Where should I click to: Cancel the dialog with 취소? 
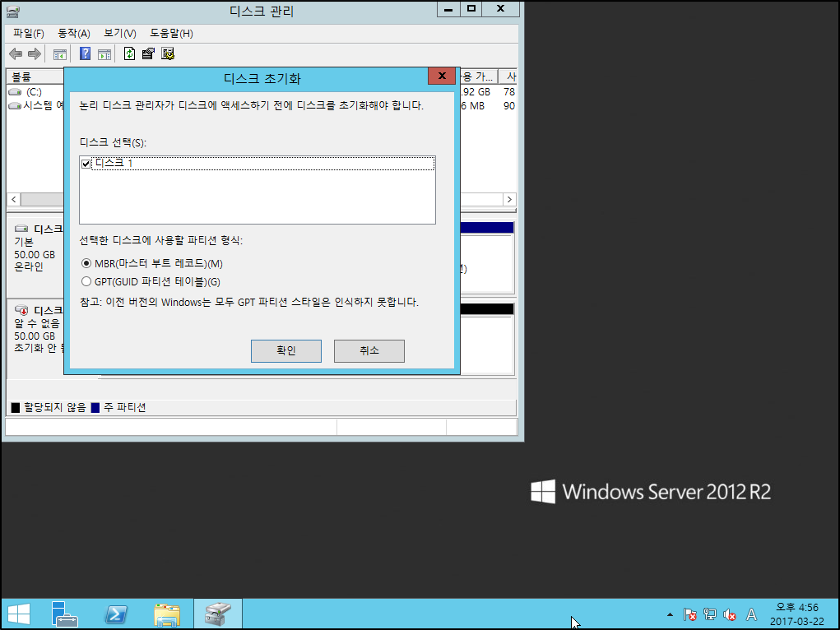pyautogui.click(x=369, y=351)
